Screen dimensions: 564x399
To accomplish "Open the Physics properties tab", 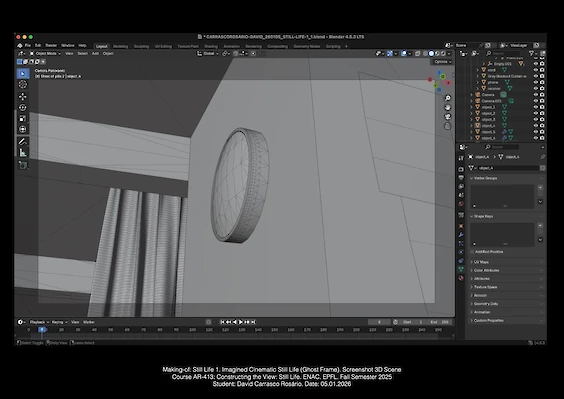I will click(461, 252).
